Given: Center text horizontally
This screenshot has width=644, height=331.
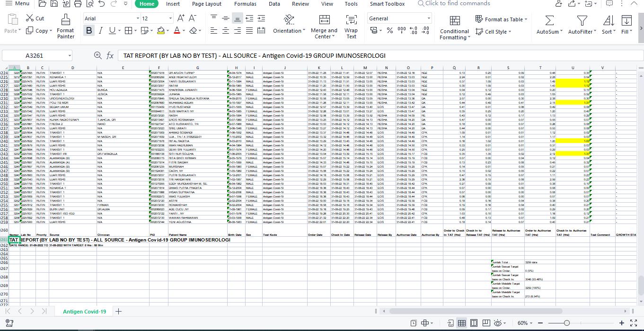Looking at the screenshot, I should 226,30.
